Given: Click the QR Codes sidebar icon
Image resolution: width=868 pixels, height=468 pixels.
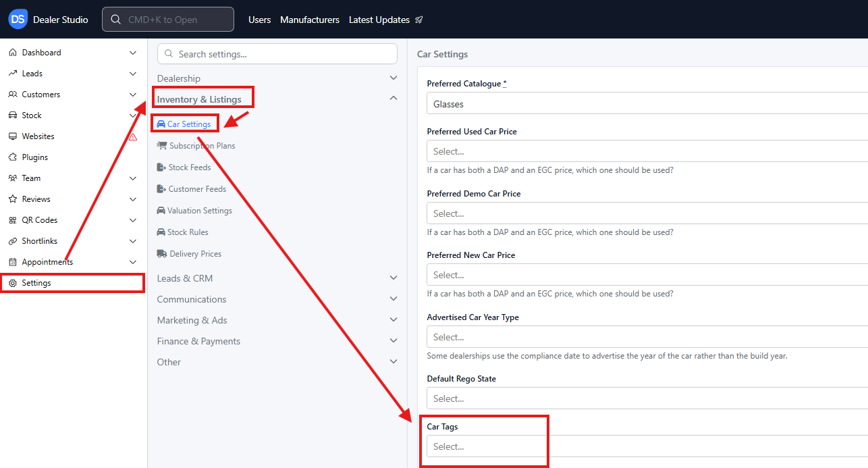Looking at the screenshot, I should (x=13, y=220).
